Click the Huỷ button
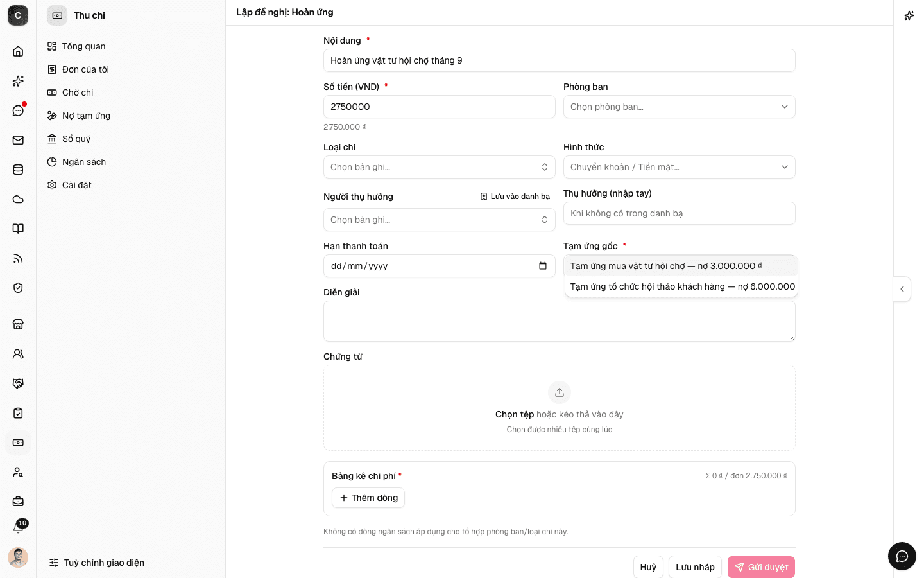The image size is (924, 578). click(x=648, y=567)
